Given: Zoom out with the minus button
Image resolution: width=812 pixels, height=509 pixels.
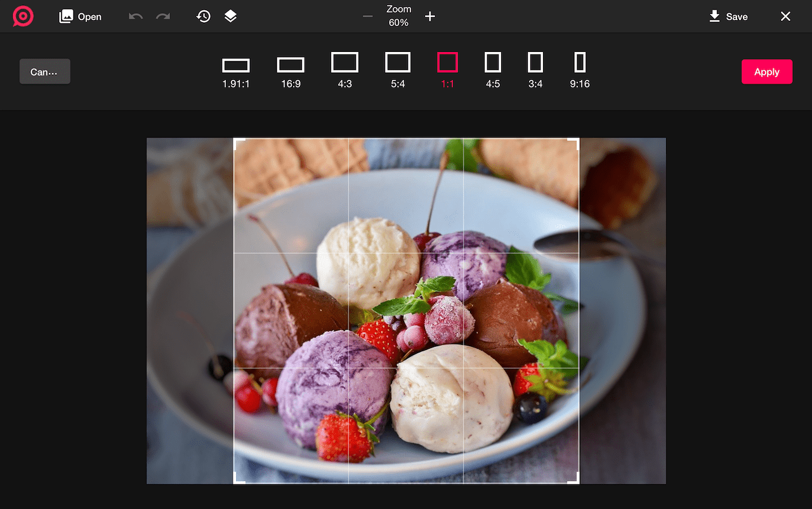Looking at the screenshot, I should tap(367, 16).
